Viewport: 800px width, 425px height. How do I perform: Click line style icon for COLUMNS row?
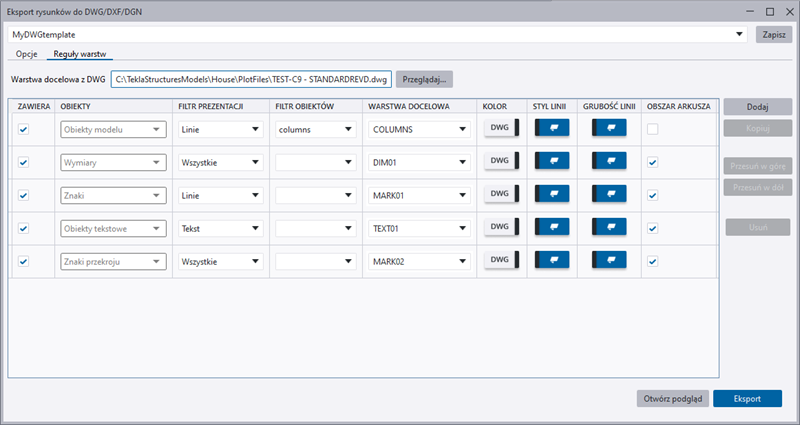click(x=552, y=128)
